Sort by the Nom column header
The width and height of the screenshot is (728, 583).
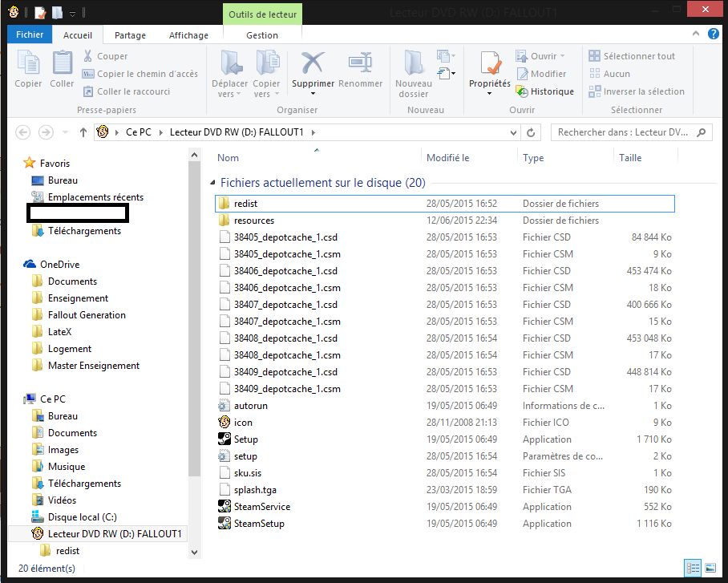[228, 158]
